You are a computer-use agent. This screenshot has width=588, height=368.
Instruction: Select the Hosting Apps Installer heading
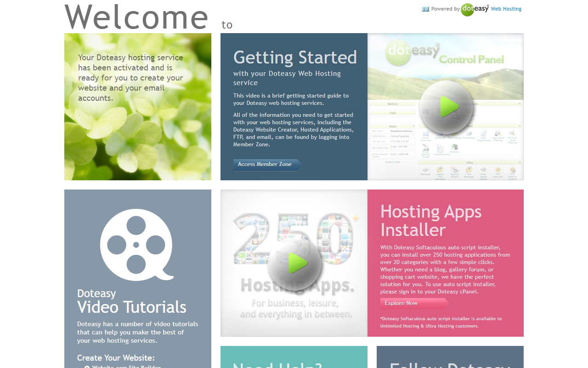coord(431,220)
